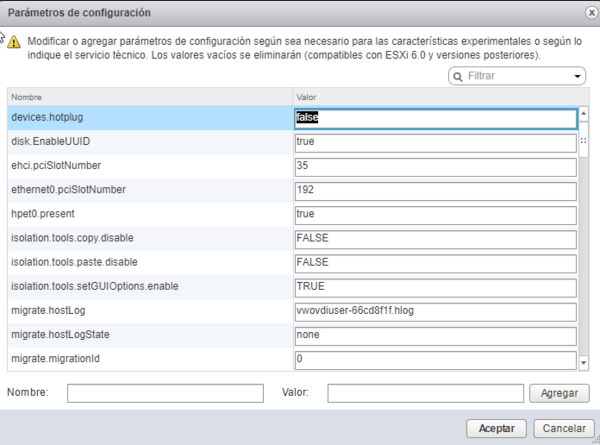Click the magnifier icon in Filtrar box
The image size is (600, 445).
[x=458, y=76]
